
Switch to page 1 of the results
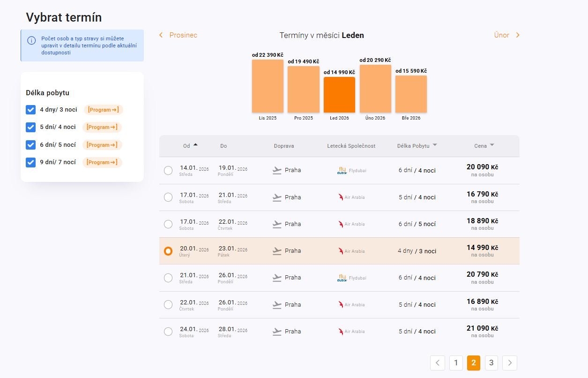[456, 363]
